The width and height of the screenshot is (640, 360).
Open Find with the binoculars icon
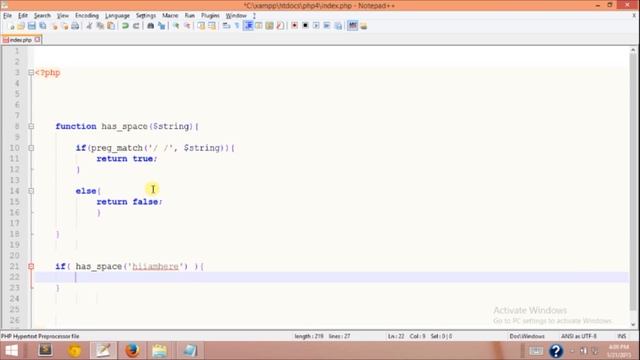coord(150,26)
